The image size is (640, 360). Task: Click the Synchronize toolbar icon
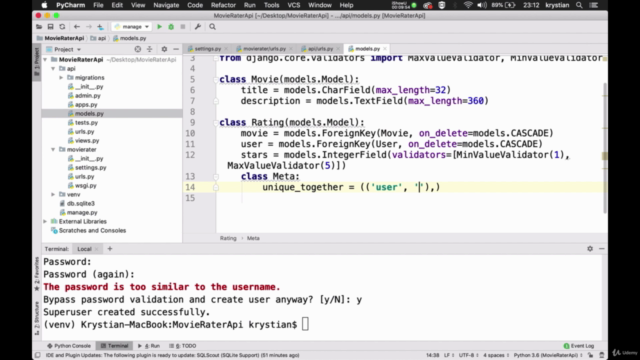point(62,27)
